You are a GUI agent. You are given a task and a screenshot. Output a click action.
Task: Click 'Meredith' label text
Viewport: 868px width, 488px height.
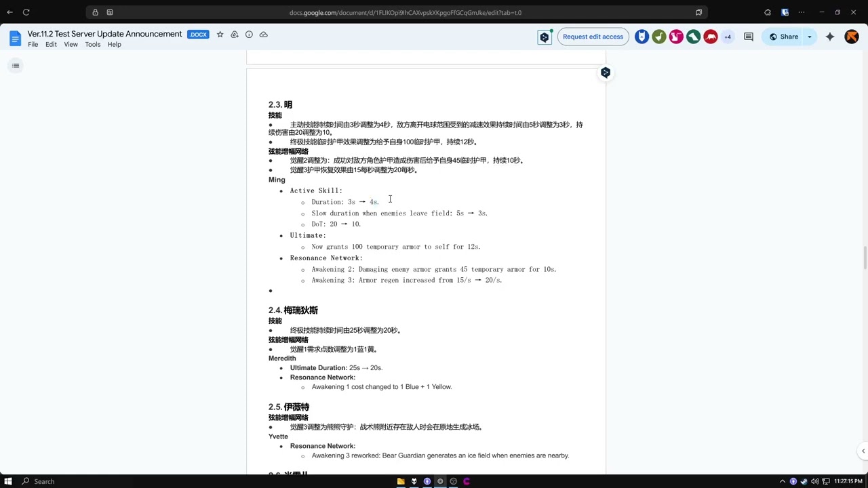pyautogui.click(x=282, y=359)
